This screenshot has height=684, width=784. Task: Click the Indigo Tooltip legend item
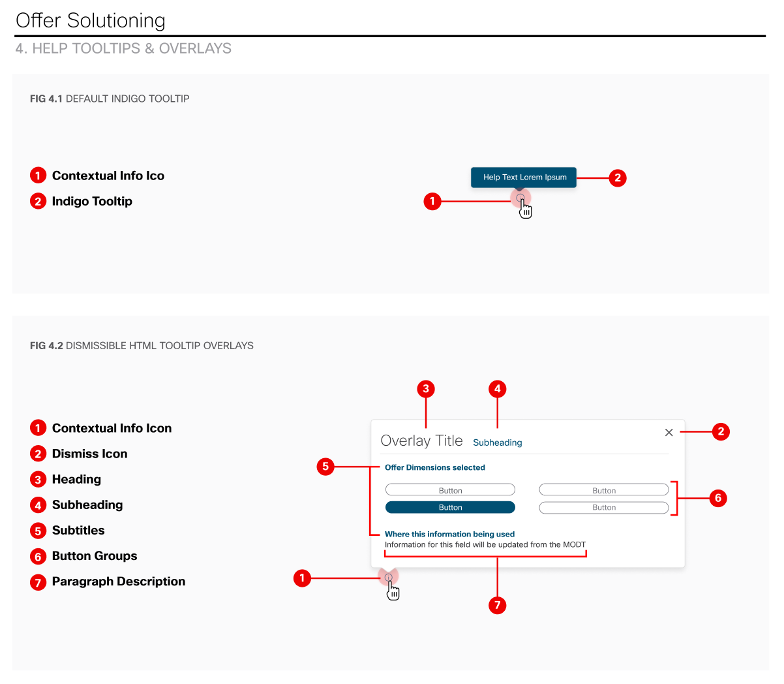(x=91, y=201)
